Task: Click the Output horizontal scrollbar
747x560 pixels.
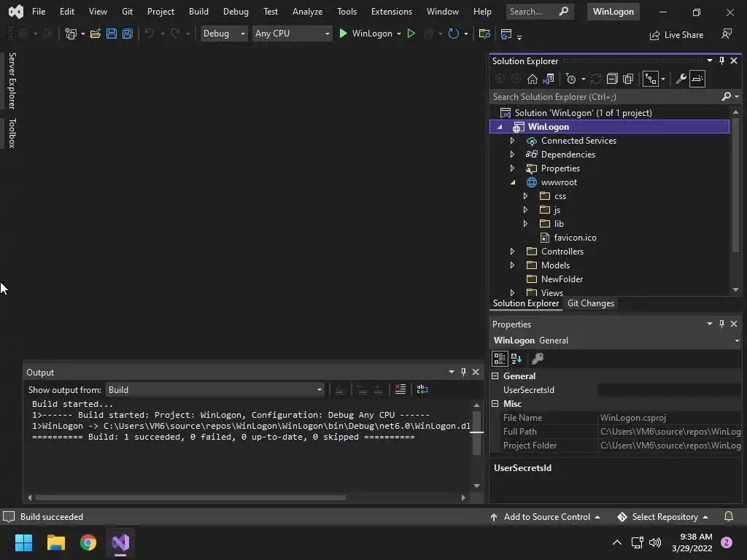Action: [190, 497]
